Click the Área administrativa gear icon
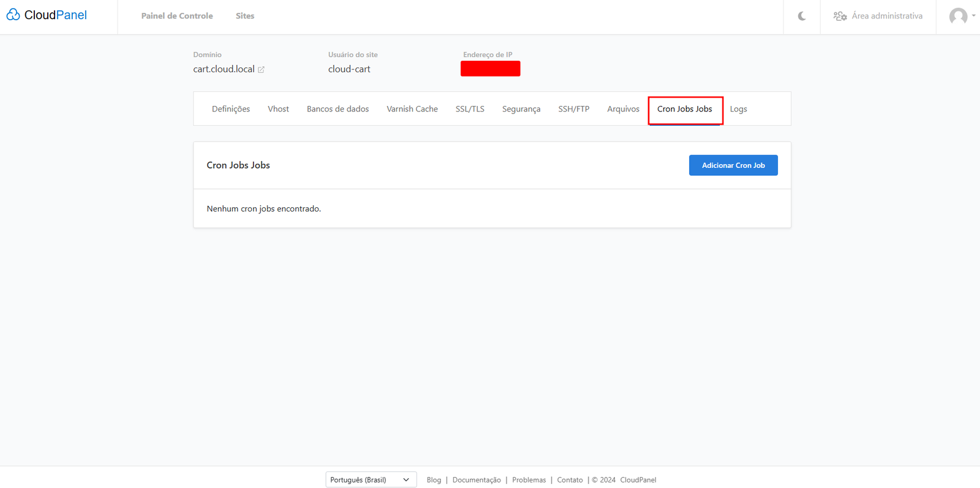 coord(840,16)
